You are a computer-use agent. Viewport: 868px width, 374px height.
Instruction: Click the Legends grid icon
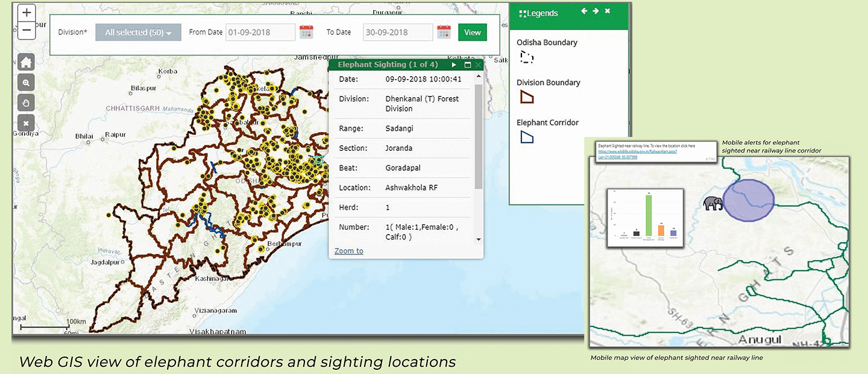point(523,13)
